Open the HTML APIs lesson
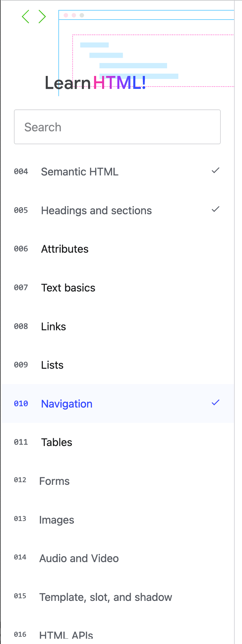 pos(66,634)
